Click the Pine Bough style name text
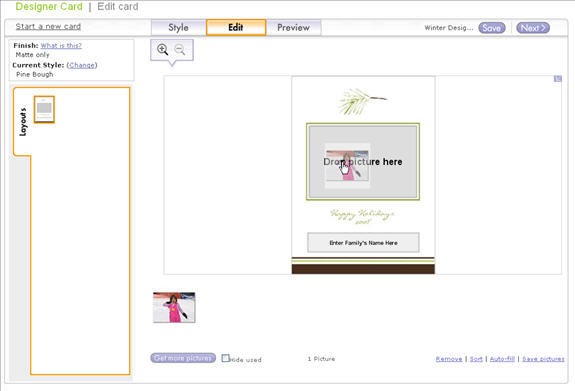575x391 pixels. tap(34, 74)
